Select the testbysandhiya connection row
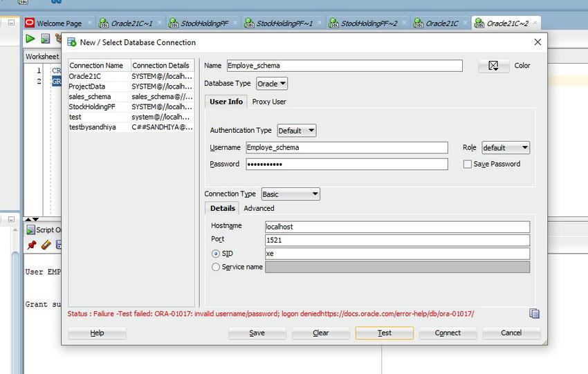Screen dimensions: 588x374 (x=131, y=127)
